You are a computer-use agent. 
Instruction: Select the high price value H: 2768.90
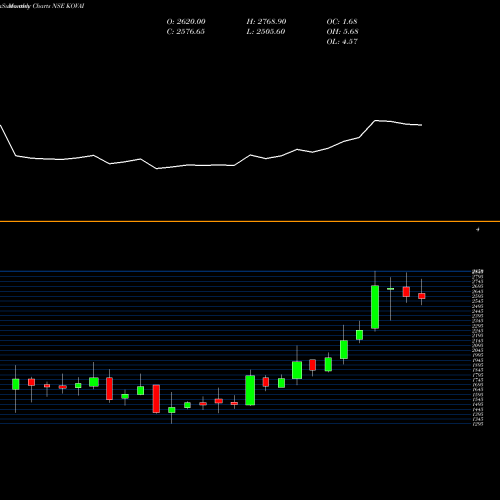point(266,22)
